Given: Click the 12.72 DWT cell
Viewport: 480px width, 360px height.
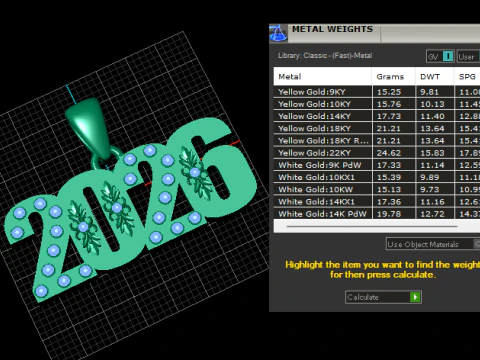Looking at the screenshot, I should (435, 214).
